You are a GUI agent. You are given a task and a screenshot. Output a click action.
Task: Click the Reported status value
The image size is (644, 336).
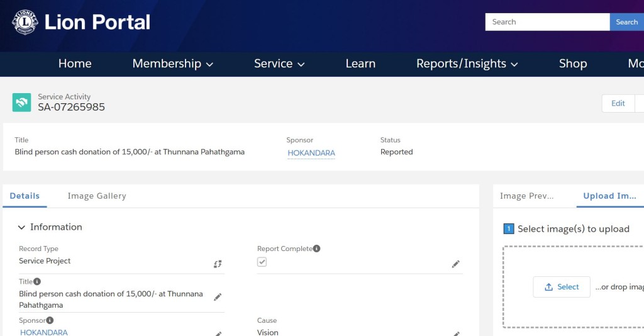pyautogui.click(x=396, y=152)
